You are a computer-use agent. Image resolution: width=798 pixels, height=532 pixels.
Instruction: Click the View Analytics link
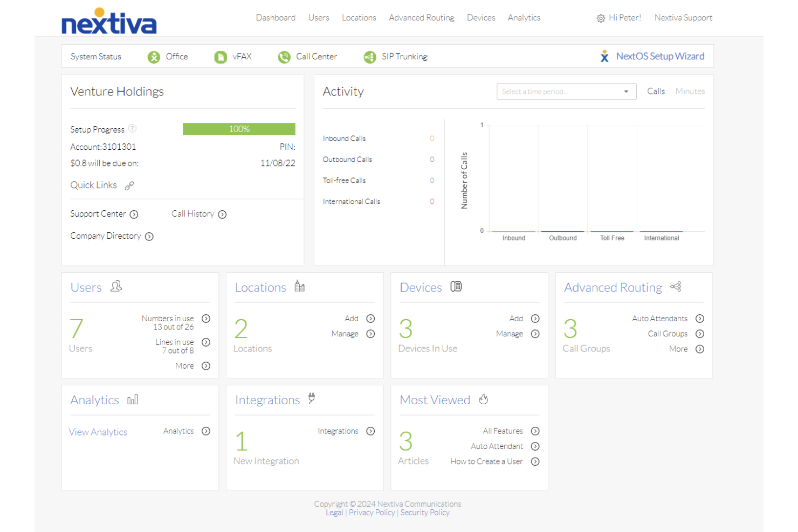coord(98,432)
